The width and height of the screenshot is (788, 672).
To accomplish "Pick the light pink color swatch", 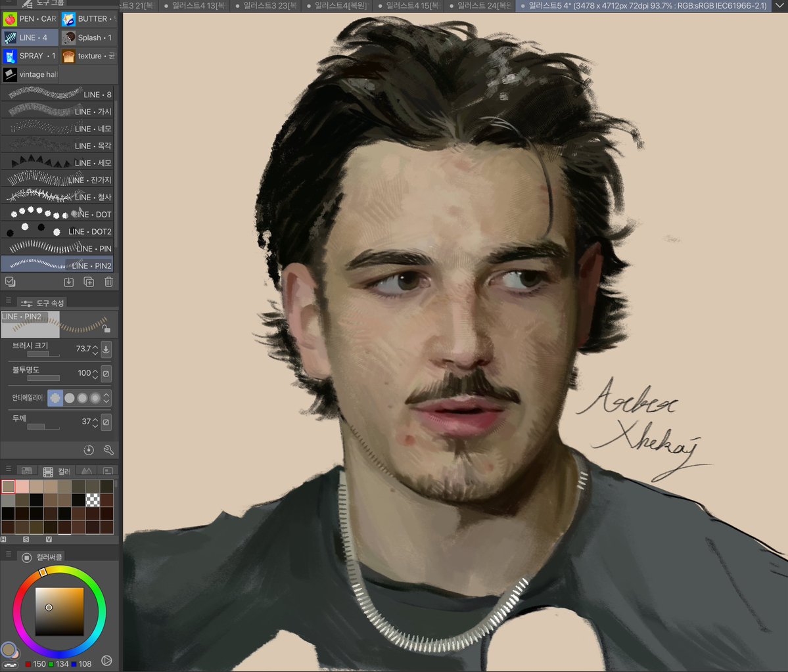I will 22,486.
